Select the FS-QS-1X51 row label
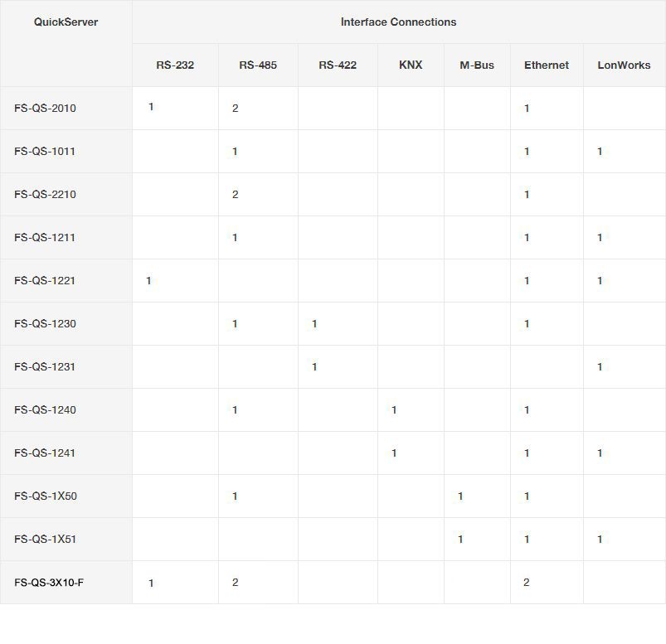Viewport: 666px width, 644px height. 45,539
